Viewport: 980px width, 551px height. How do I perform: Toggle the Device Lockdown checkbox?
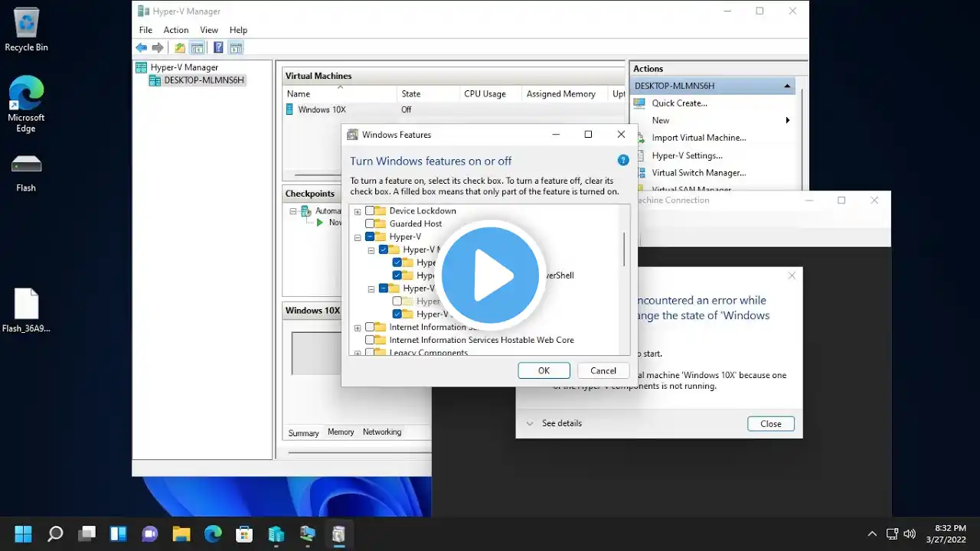[370, 210]
